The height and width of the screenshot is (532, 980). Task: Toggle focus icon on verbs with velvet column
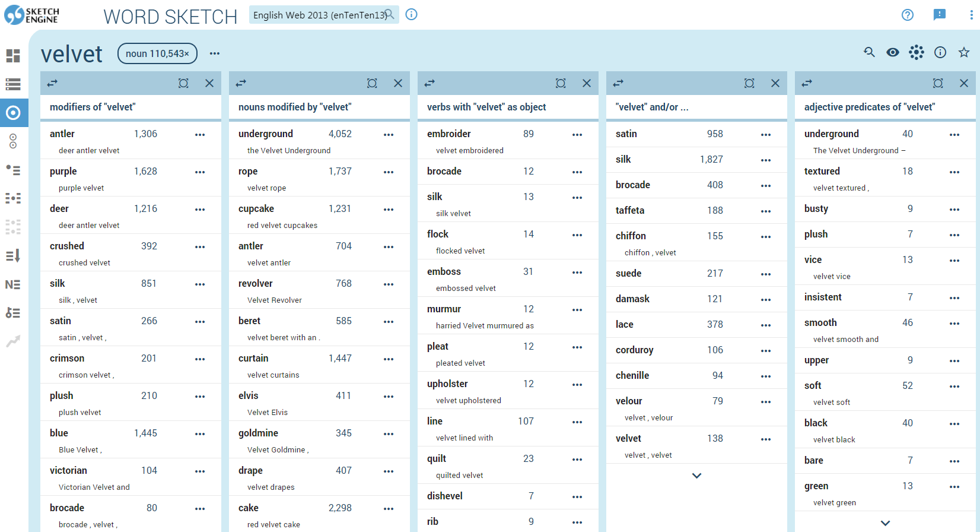561,83
